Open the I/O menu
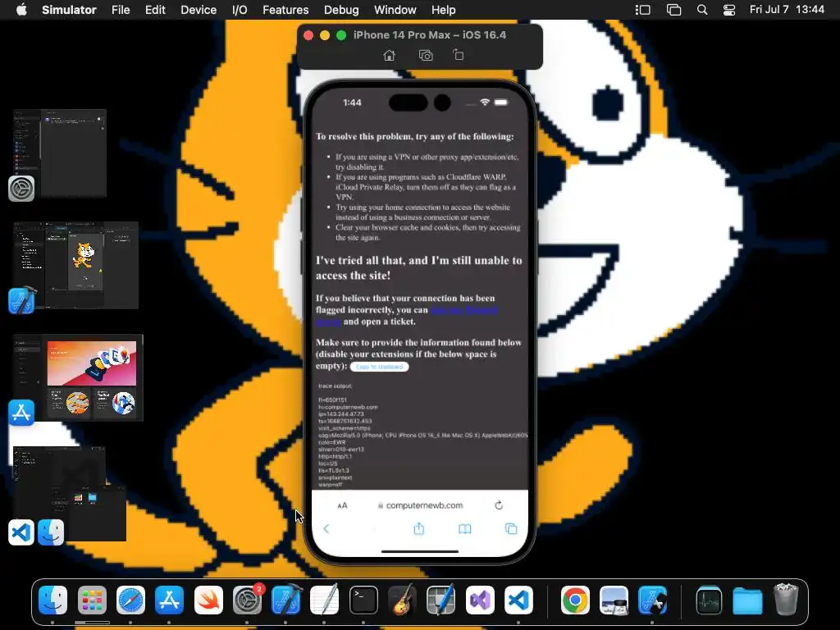Image resolution: width=840 pixels, height=630 pixels. point(240,10)
